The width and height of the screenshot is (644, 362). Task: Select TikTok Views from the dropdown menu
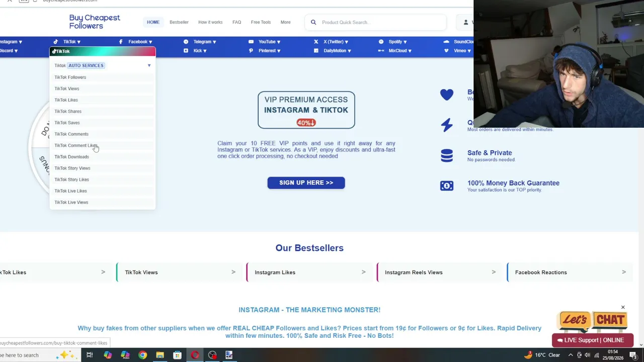coord(103,88)
